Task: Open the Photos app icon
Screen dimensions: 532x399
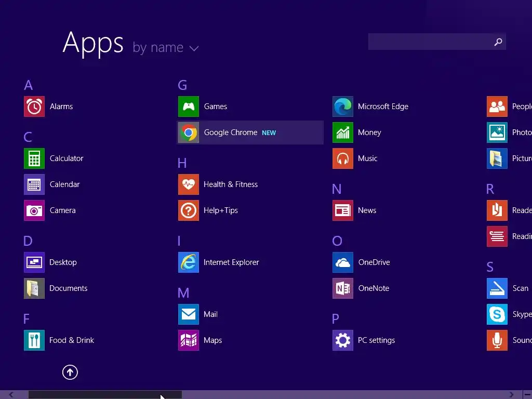Action: (x=497, y=132)
